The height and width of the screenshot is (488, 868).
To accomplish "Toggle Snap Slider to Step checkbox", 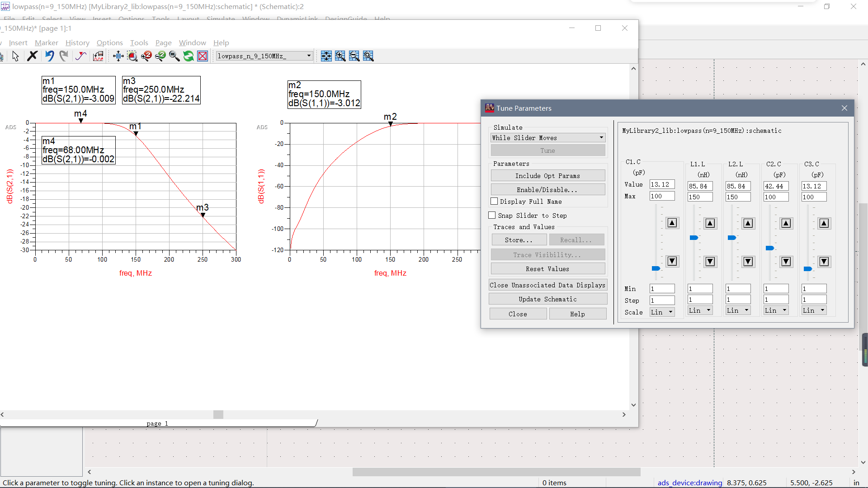I will tap(492, 216).
